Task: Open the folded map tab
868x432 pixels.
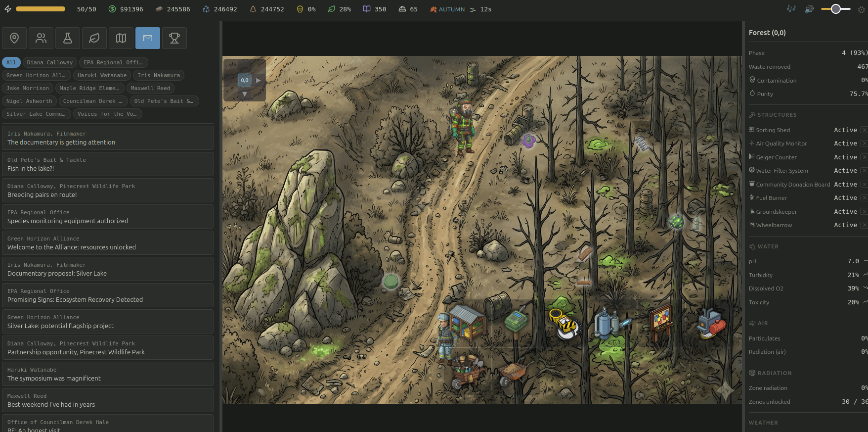Action: point(121,38)
